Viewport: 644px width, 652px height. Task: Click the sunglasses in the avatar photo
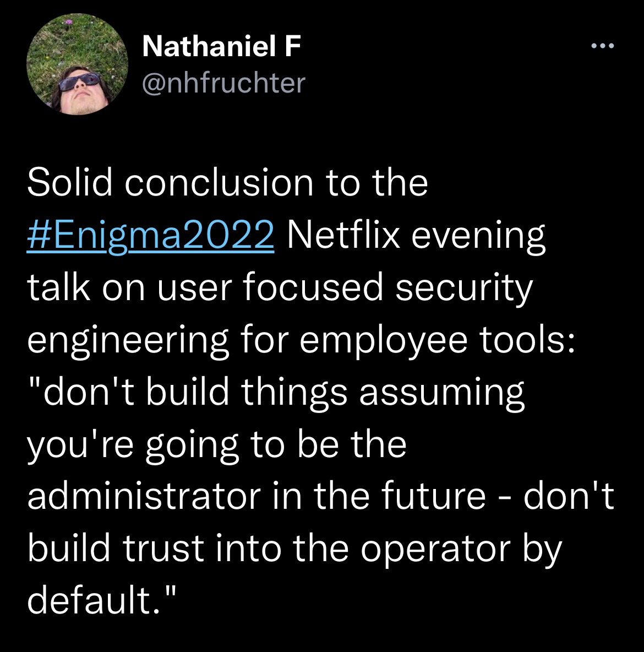click(80, 83)
